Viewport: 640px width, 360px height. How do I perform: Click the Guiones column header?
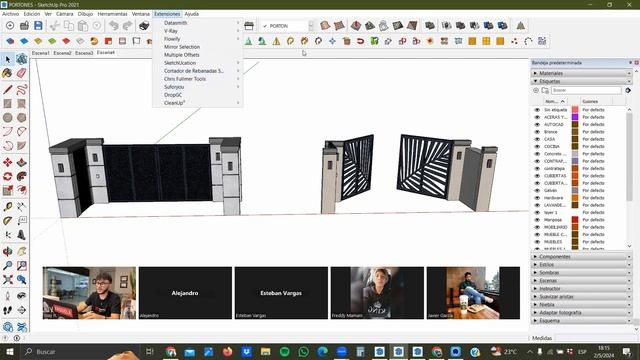click(x=596, y=101)
